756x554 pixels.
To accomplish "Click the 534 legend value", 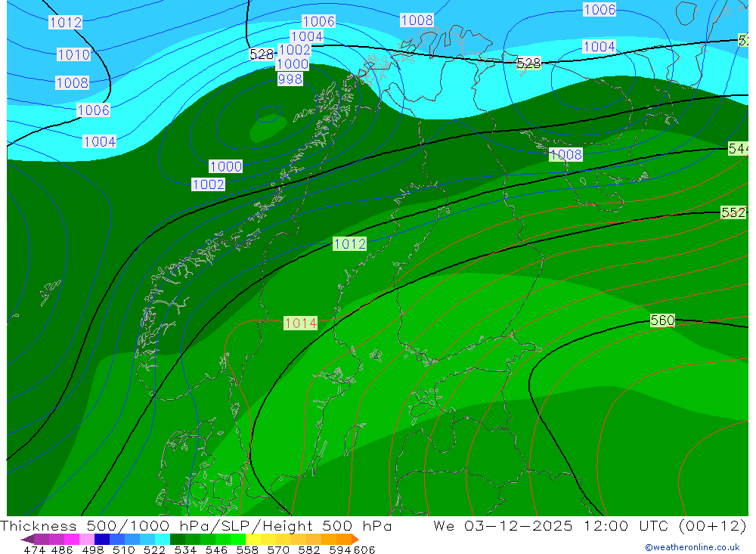I will (186, 549).
